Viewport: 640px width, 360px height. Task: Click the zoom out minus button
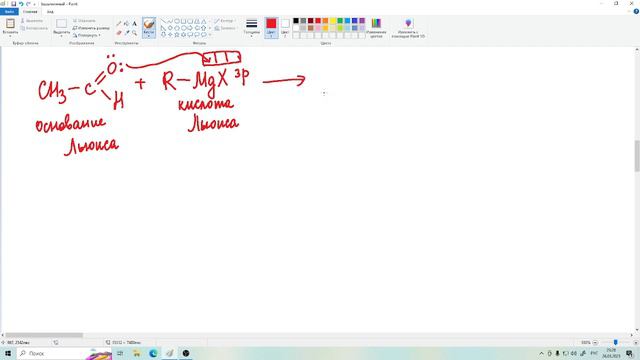pos(595,342)
